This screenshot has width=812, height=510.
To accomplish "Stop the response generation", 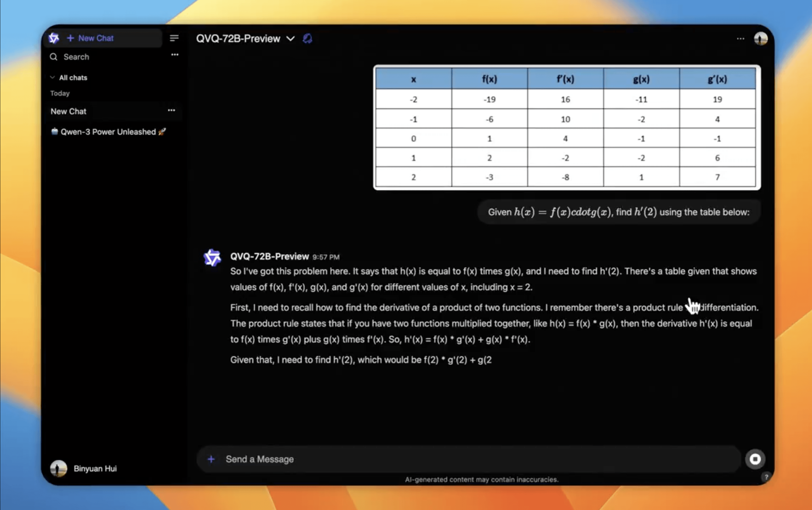I will click(x=755, y=459).
